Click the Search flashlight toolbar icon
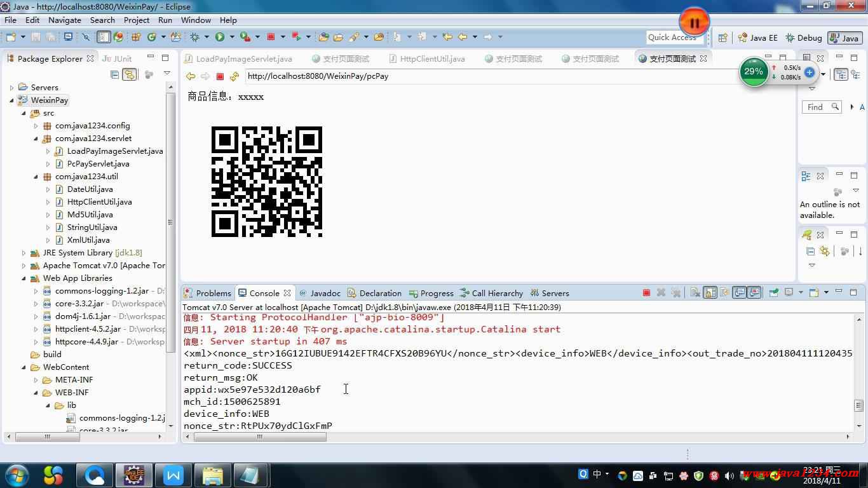The width and height of the screenshot is (868, 488). (354, 37)
